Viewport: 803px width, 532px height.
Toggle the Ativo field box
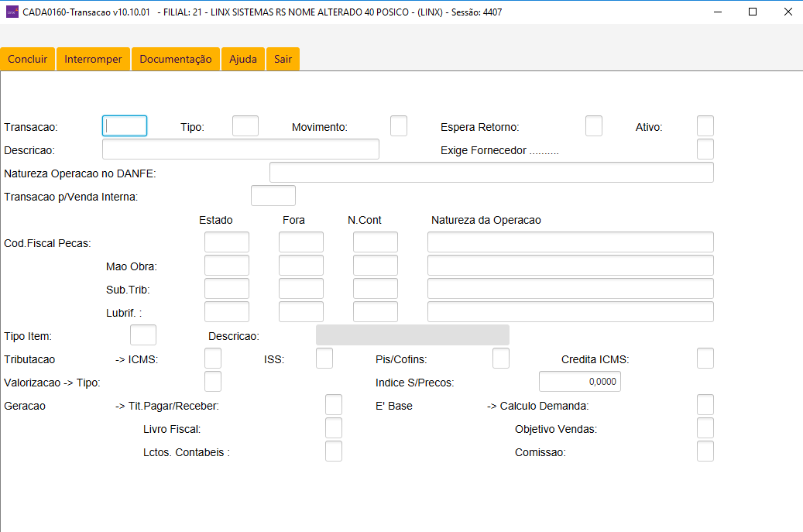point(705,126)
